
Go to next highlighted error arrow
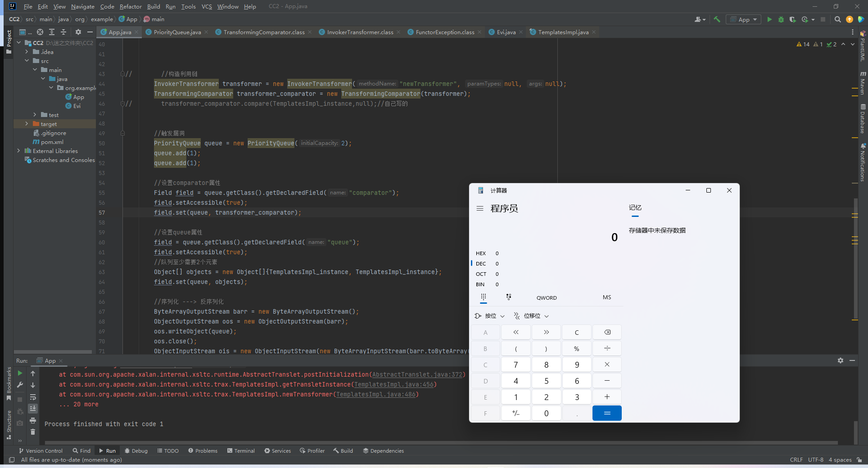click(x=852, y=44)
